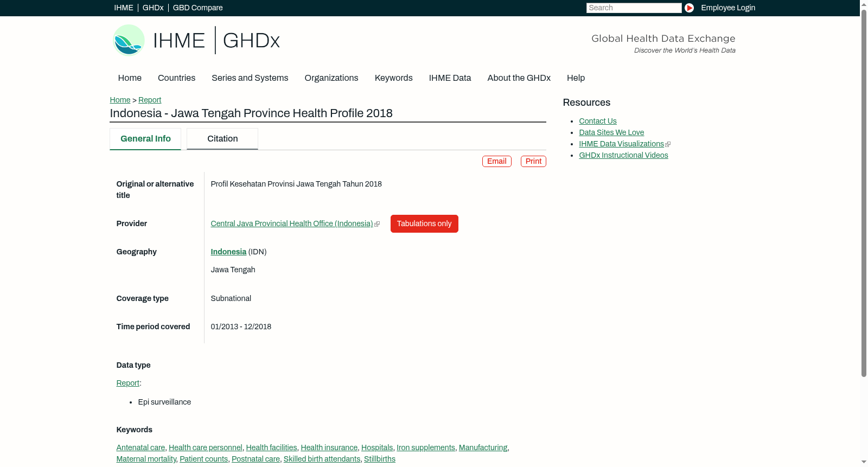
Task: Open the Keywords menu item
Action: [394, 78]
